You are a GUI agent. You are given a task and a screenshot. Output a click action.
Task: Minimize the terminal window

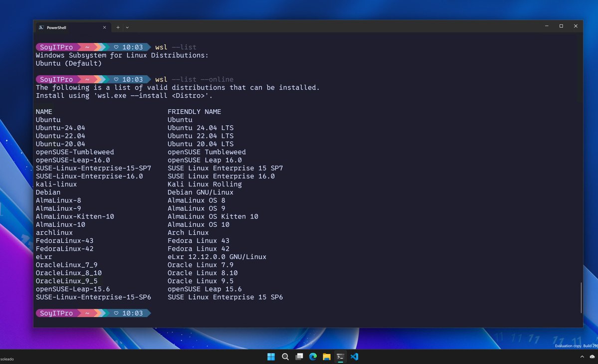547,26
